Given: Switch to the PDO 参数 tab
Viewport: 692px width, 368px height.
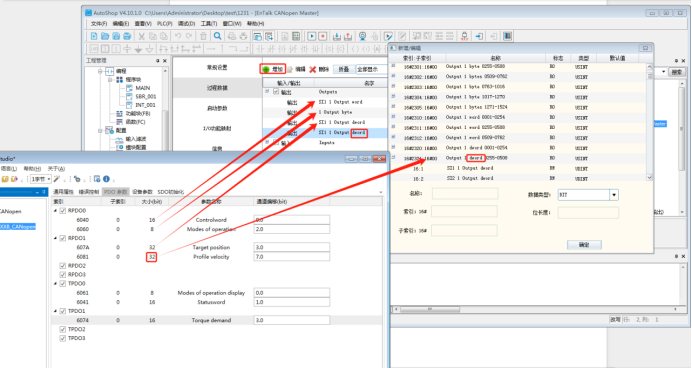Looking at the screenshot, I should pyautogui.click(x=116, y=192).
